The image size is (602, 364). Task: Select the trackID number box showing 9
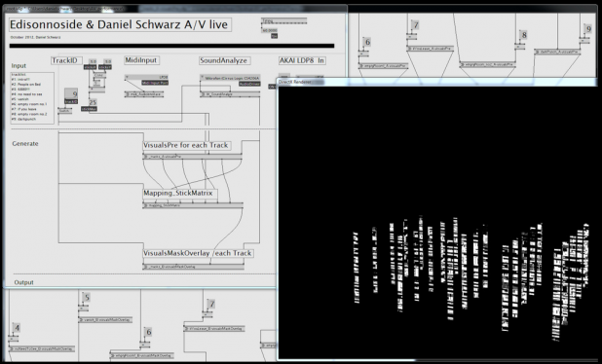tap(71, 93)
